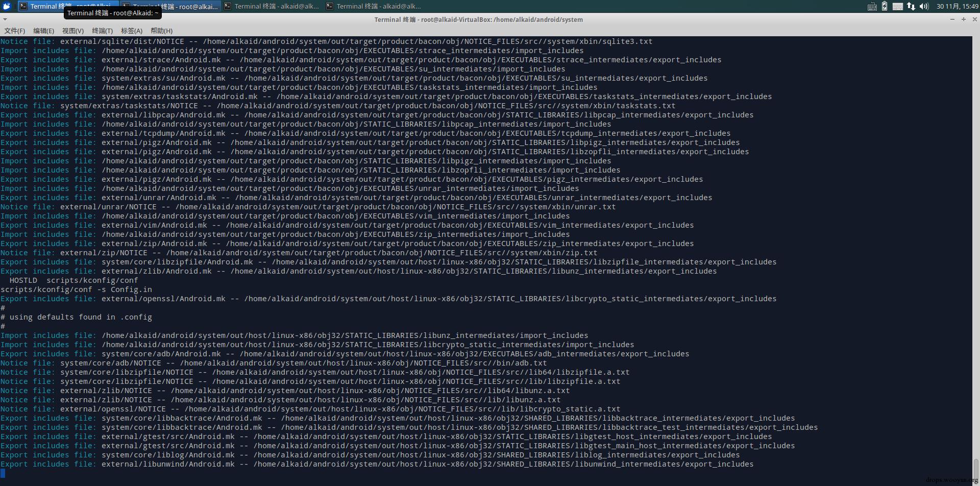Image resolution: width=980 pixels, height=486 pixels.
Task: Switch to third taskbar terminal alkaid@alk...
Action: tap(272, 6)
